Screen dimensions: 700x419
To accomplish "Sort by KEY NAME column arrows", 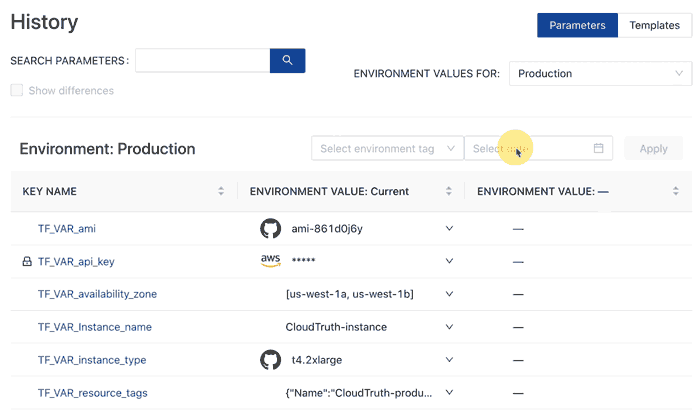I will (x=221, y=191).
